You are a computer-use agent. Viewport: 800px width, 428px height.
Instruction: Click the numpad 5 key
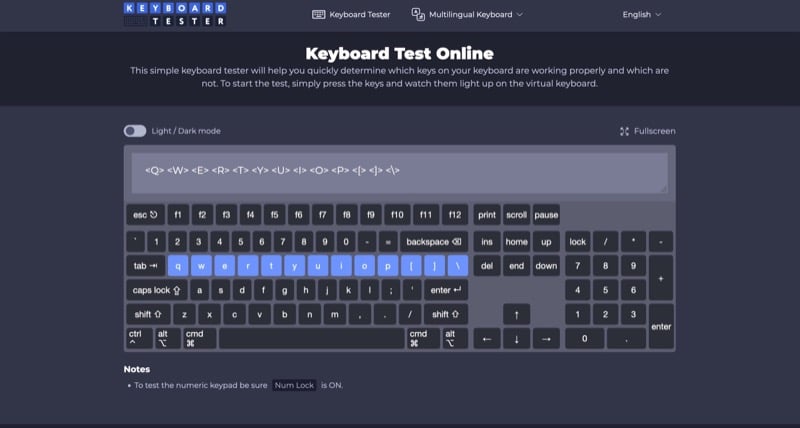point(606,290)
